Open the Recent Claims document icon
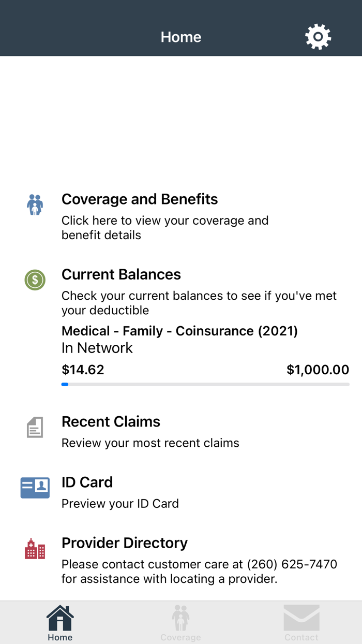Viewport: 362px width, 644px height. 34,427
